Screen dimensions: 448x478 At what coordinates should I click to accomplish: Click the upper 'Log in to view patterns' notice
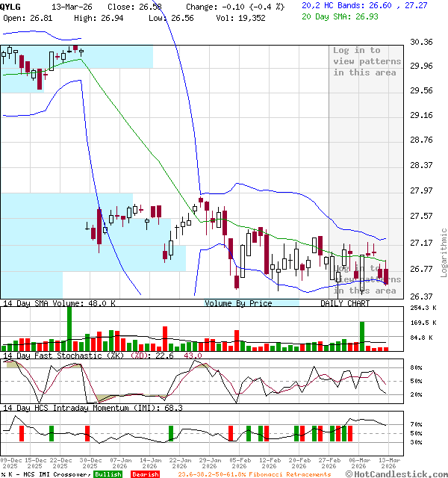(367, 61)
